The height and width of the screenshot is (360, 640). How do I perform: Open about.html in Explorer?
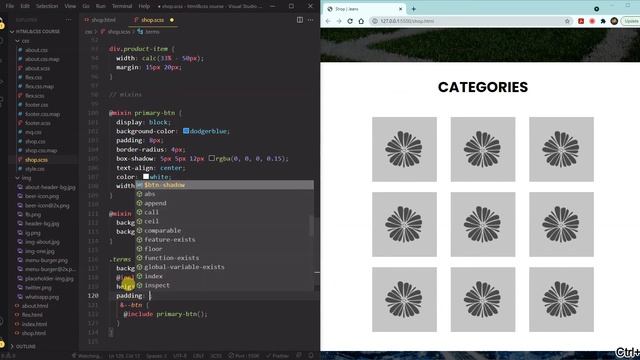point(35,306)
